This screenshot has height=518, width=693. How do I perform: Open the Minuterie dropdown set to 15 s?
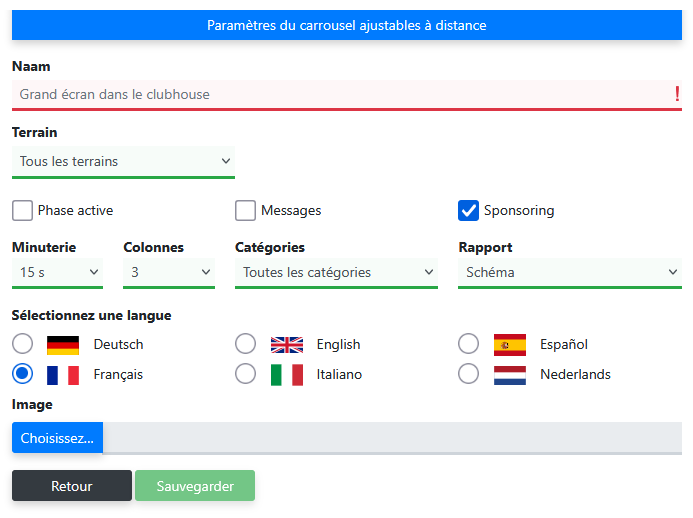click(57, 273)
